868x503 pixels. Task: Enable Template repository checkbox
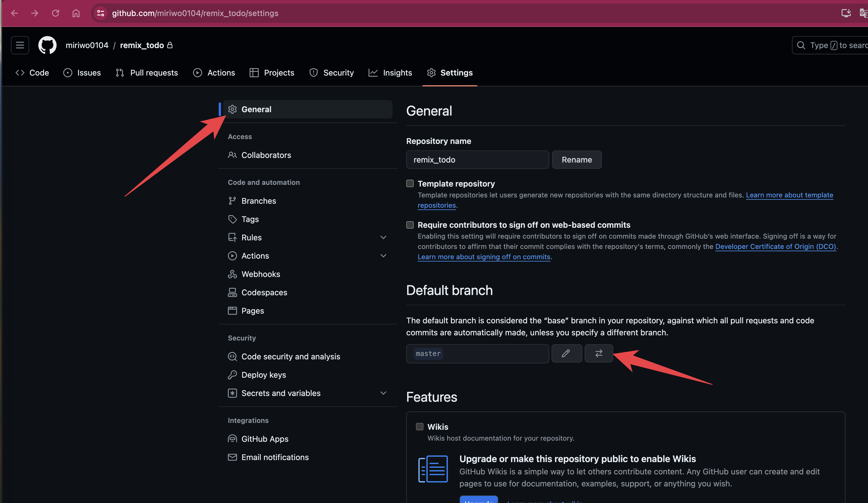pyautogui.click(x=410, y=183)
